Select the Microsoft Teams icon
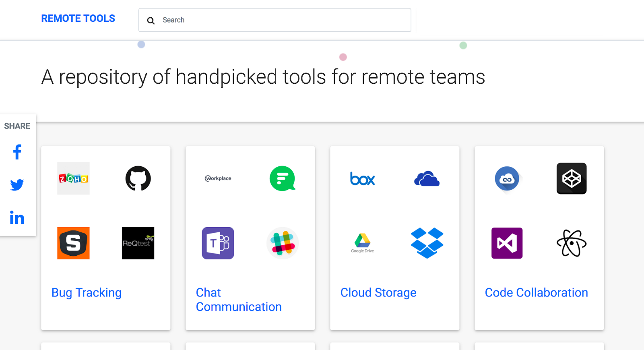Screen dimensions: 644x350 tap(218, 243)
